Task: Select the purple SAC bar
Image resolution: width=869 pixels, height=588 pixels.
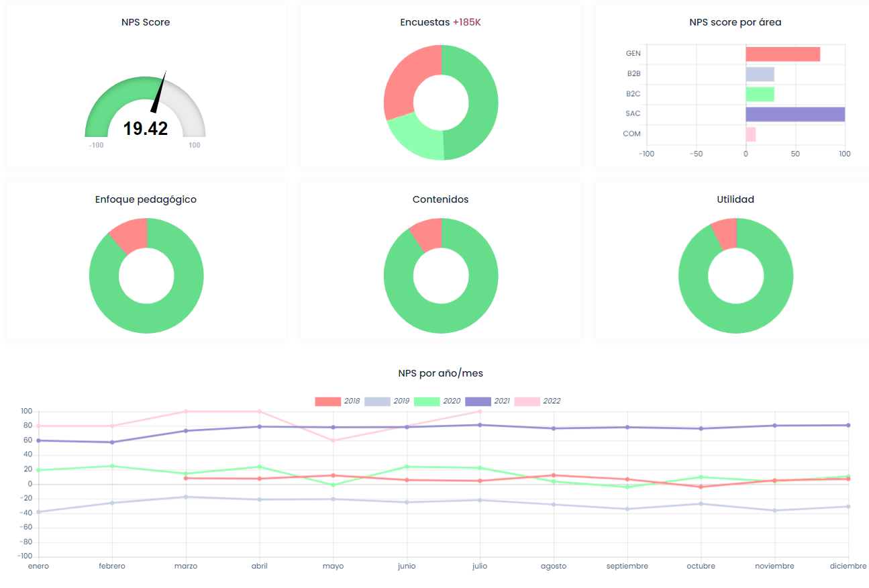Action: [795, 114]
